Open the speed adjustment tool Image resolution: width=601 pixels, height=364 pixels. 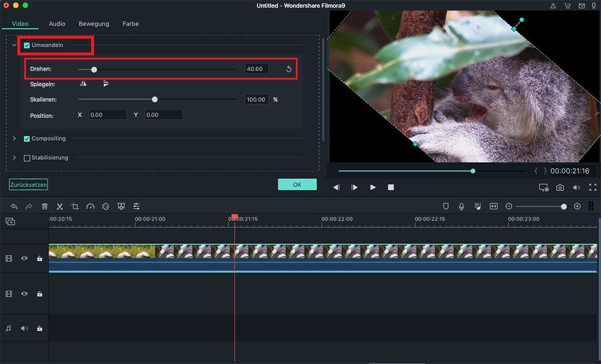tap(91, 207)
